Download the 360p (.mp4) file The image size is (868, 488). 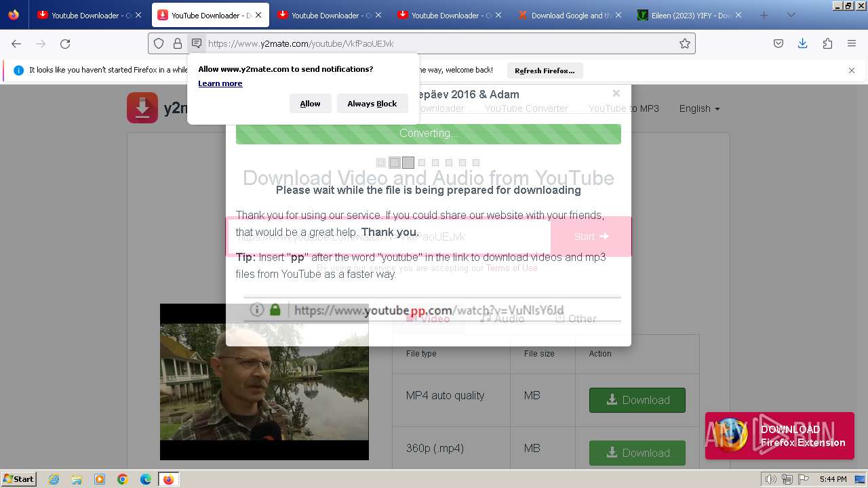[637, 453]
